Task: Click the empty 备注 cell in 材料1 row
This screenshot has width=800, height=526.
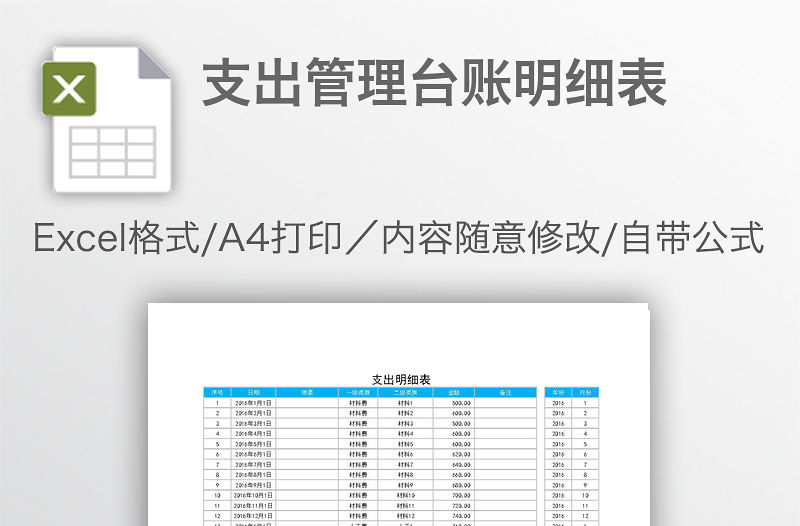Action: [x=506, y=403]
